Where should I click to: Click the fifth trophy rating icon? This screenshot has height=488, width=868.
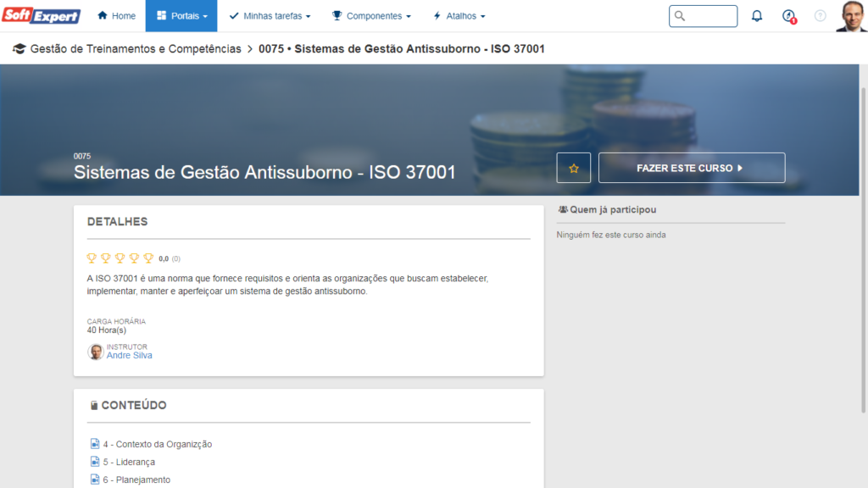pyautogui.click(x=148, y=258)
